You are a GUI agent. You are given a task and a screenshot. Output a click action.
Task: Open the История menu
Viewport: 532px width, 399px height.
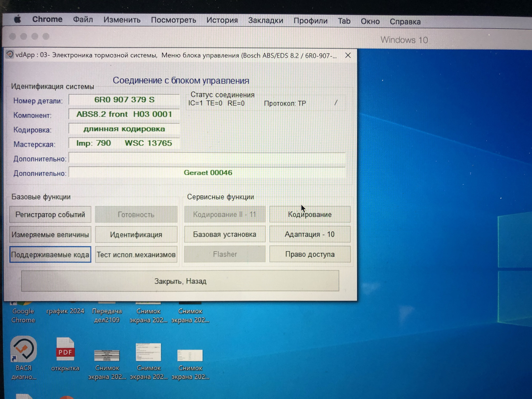pos(222,20)
